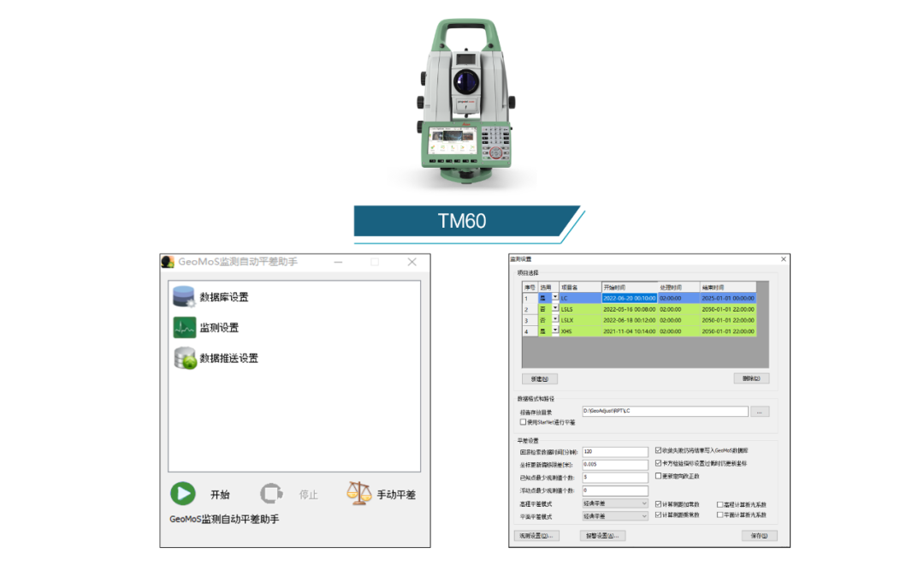Open the 选用 dropdown in row LSLS
Image resolution: width=924 pixels, height=571 pixels.
click(555, 308)
